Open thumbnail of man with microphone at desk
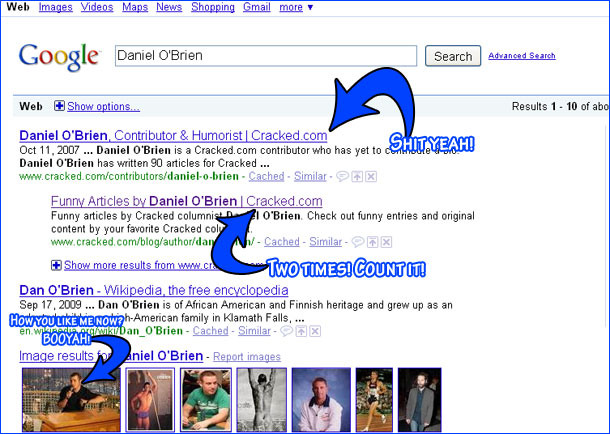The height and width of the screenshot is (434, 610). point(71,400)
